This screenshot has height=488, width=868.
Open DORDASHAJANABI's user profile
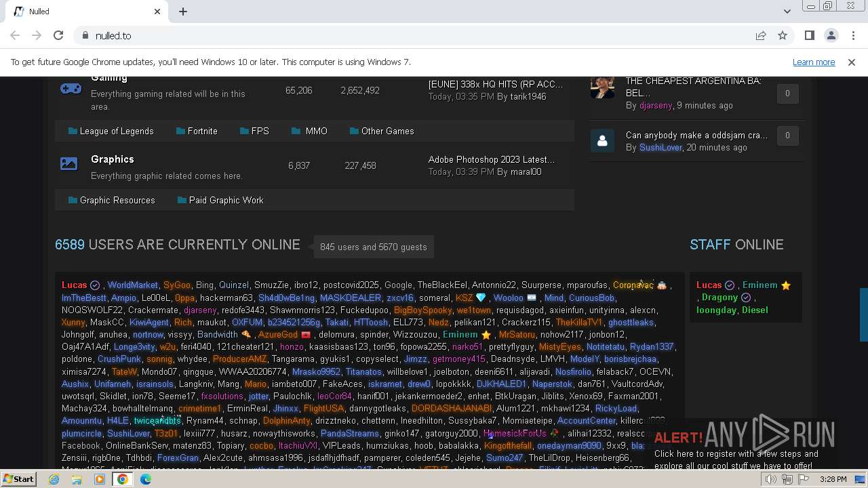click(452, 408)
